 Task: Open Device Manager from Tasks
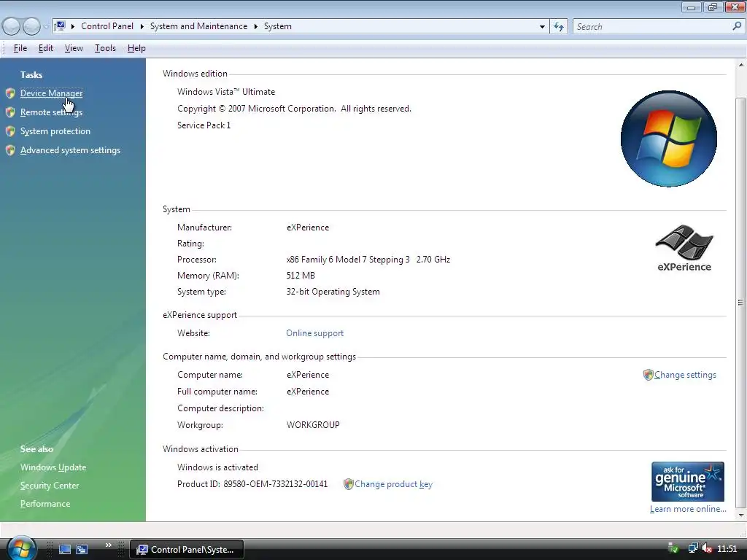click(x=52, y=93)
